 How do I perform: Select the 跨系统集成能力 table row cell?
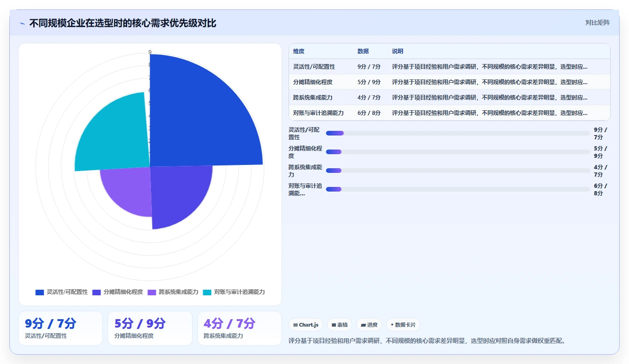[x=312, y=98]
